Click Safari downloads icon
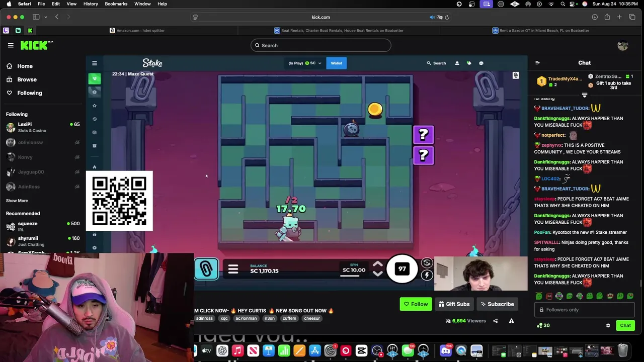Image resolution: width=644 pixels, height=362 pixels. click(x=595, y=17)
